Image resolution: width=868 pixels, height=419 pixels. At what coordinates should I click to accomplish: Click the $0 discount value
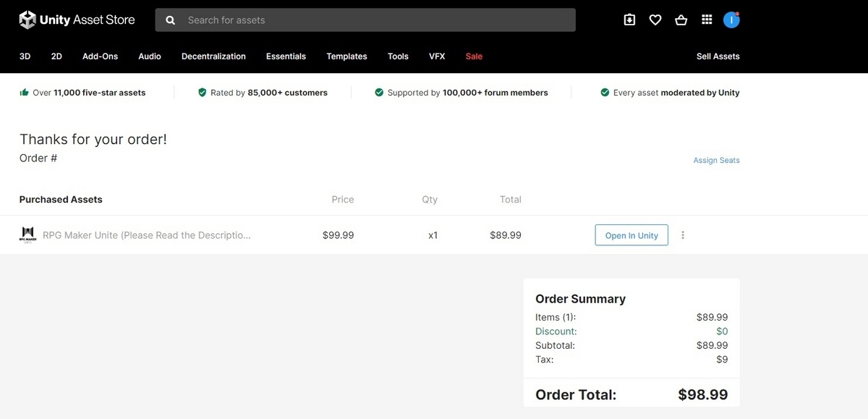click(x=722, y=331)
